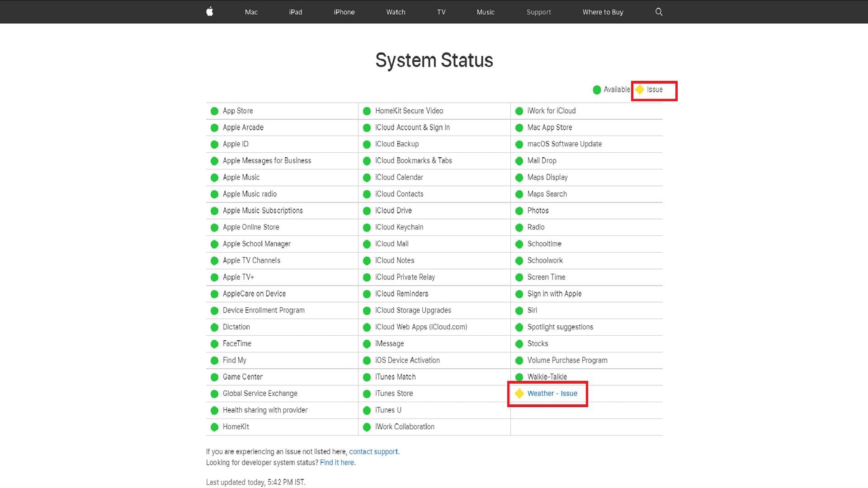Click the iPhone tab in navigation
868x488 pixels.
(344, 12)
